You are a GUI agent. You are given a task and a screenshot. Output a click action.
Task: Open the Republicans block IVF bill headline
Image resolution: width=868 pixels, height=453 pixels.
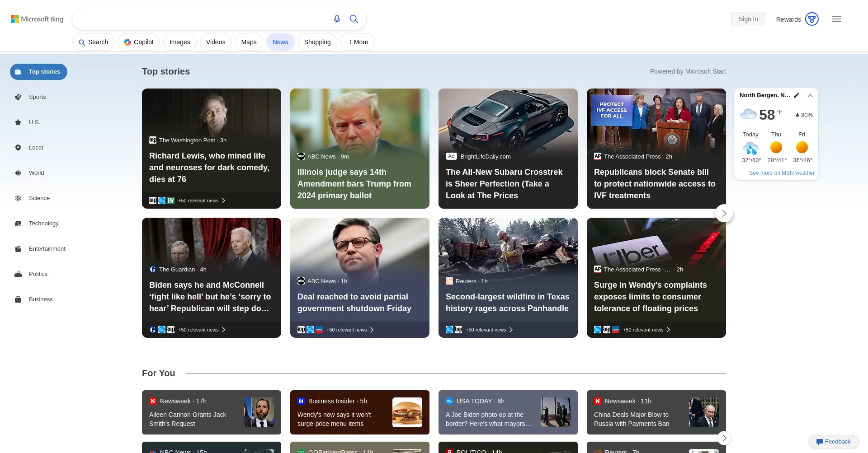click(655, 184)
